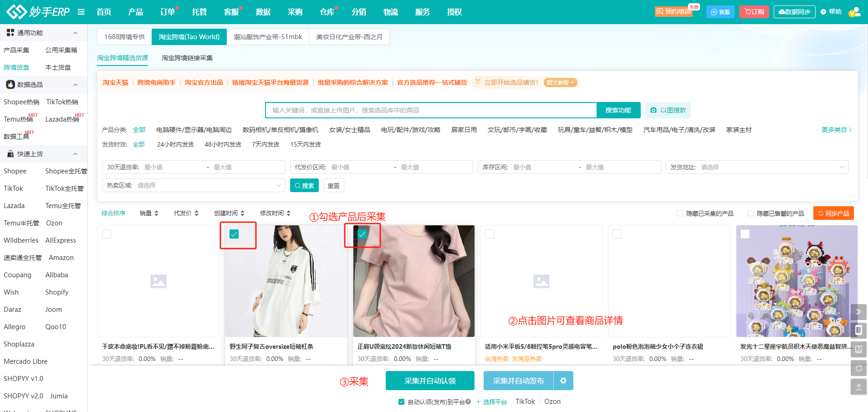Click the 图文教程 tutorial badge
Screen dimensions: 868x412
(x=560, y=82)
